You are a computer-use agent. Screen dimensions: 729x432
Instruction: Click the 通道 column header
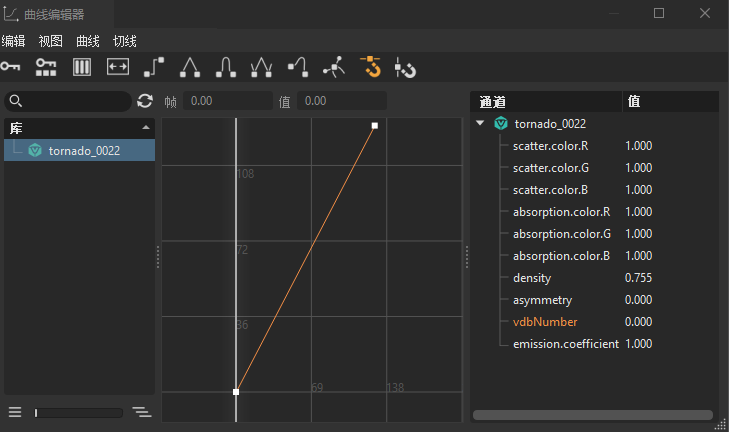coord(546,101)
